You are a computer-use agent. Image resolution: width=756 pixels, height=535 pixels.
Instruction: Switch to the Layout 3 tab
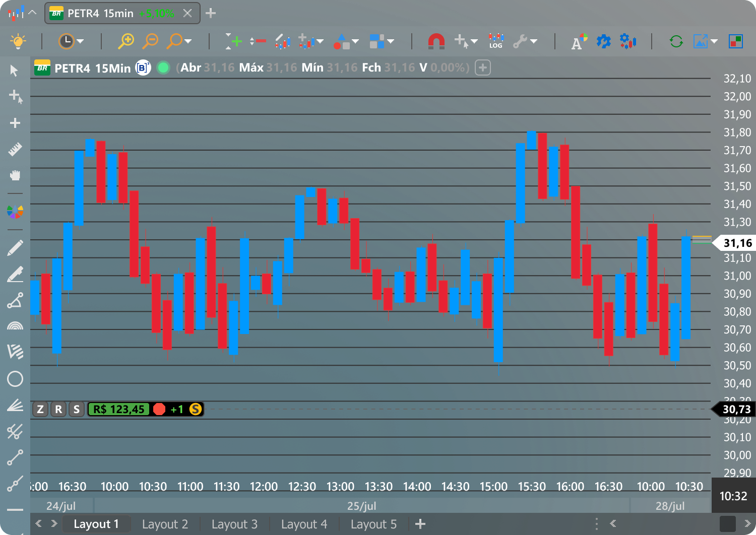click(x=234, y=524)
